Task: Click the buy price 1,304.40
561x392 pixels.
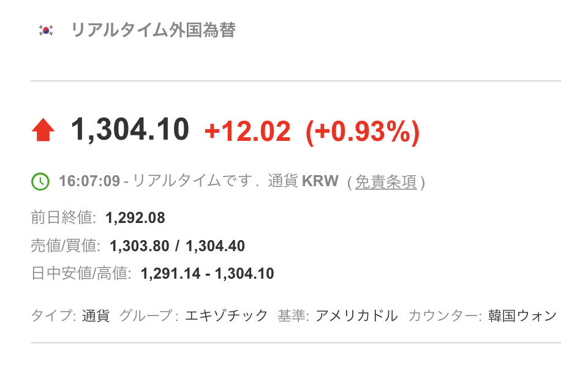Action: pyautogui.click(x=215, y=246)
